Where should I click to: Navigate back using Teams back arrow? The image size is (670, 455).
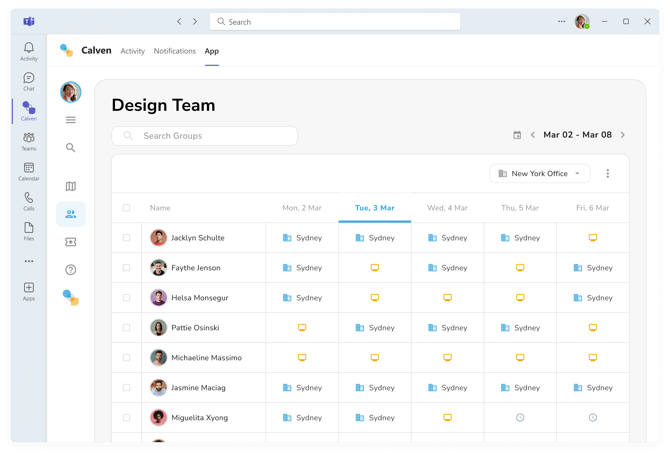tap(180, 21)
